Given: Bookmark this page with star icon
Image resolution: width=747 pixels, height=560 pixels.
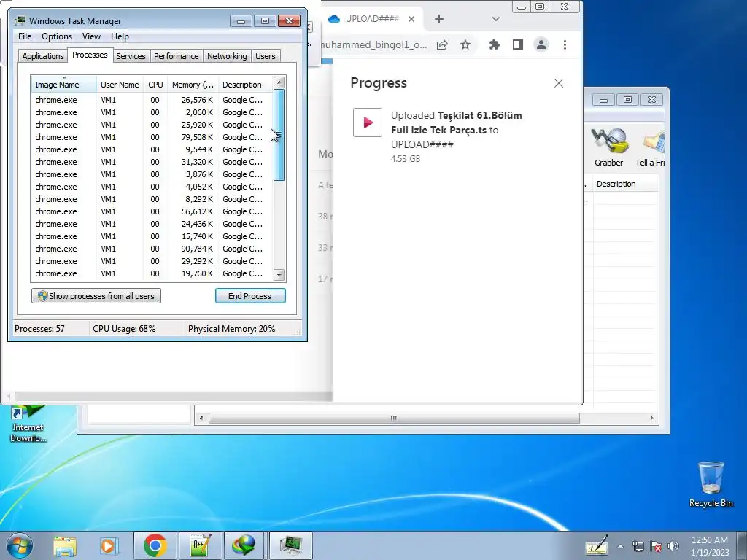Looking at the screenshot, I should (465, 44).
